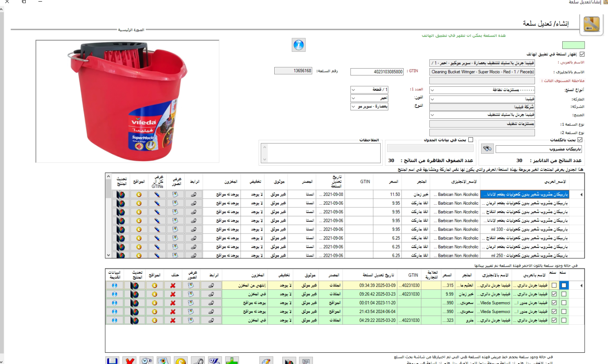
Task: Delete first row using red X icon
Action: (x=173, y=285)
